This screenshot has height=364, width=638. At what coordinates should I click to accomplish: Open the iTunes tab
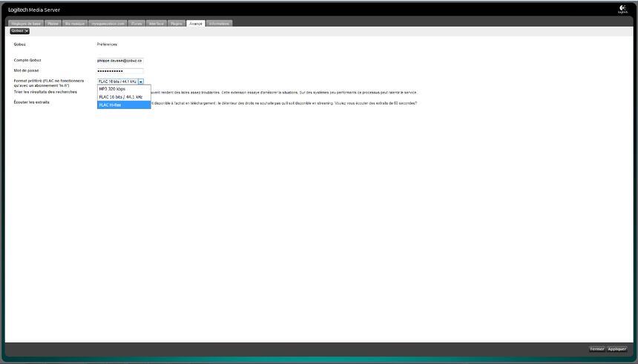tap(137, 24)
